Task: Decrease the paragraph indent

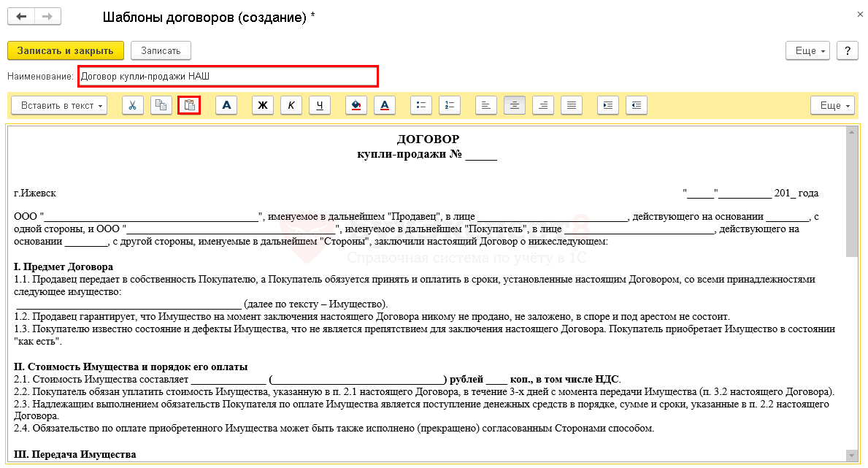Action: click(x=636, y=105)
